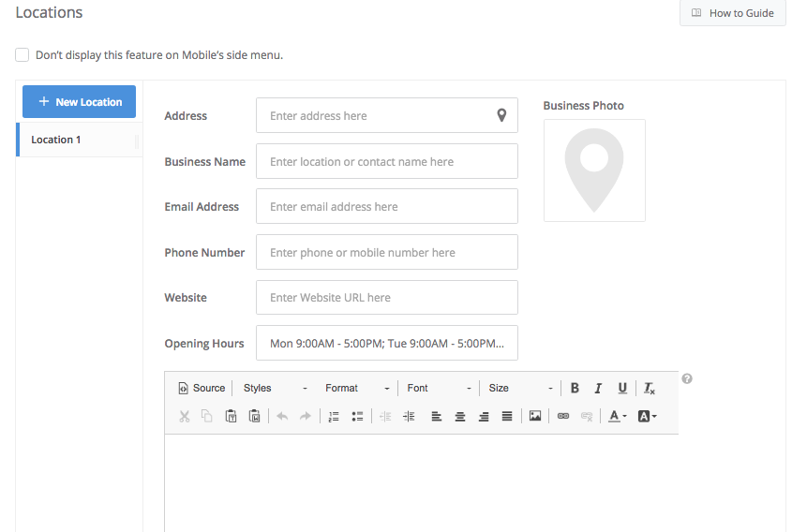Insert a hyperlink using link icon
The width and height of the screenshot is (792, 532).
tap(563, 417)
